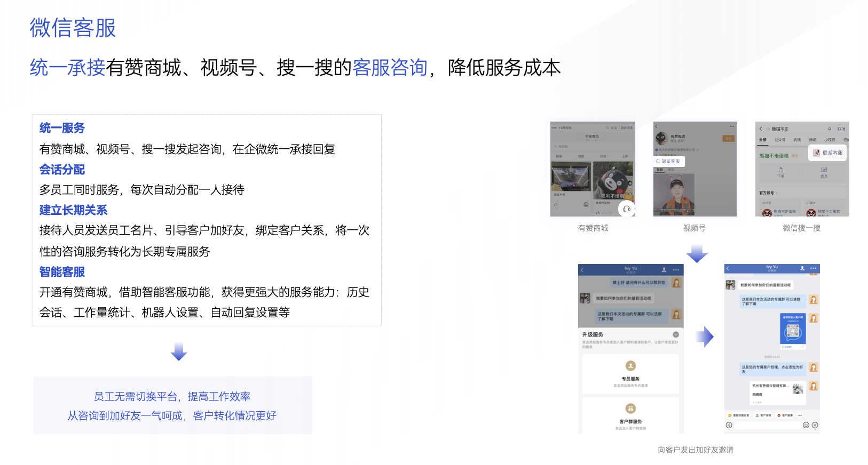Go back in the 视频号 screen
The height and width of the screenshot is (465, 868).
[x=656, y=126]
